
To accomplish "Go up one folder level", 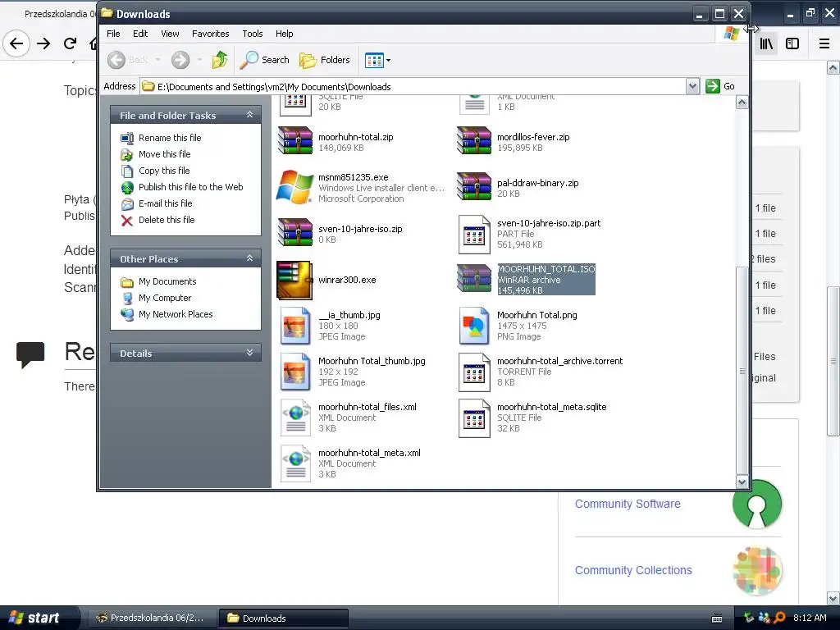I will [220, 60].
